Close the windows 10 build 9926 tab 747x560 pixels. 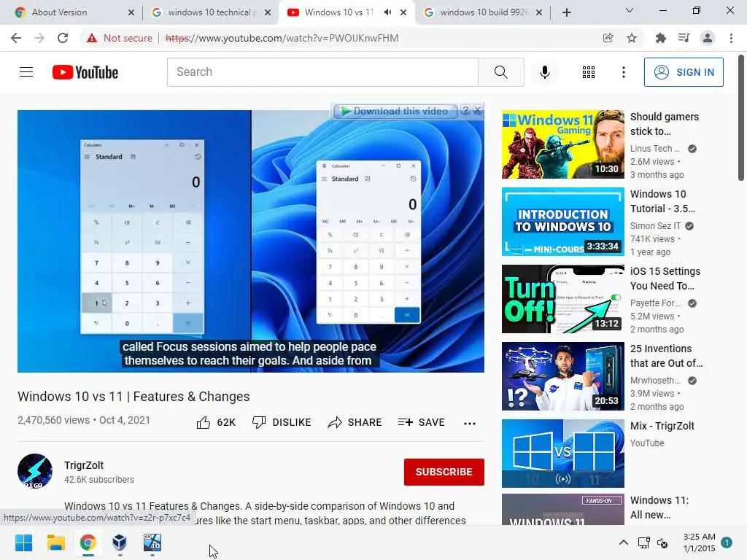pos(539,12)
